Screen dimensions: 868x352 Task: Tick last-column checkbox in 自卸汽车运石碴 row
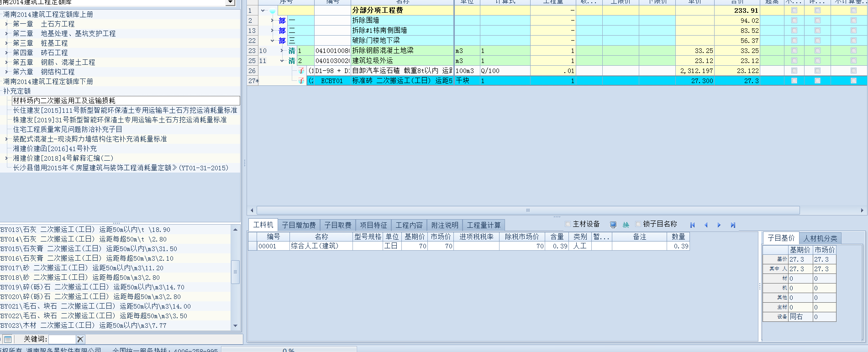(x=853, y=71)
